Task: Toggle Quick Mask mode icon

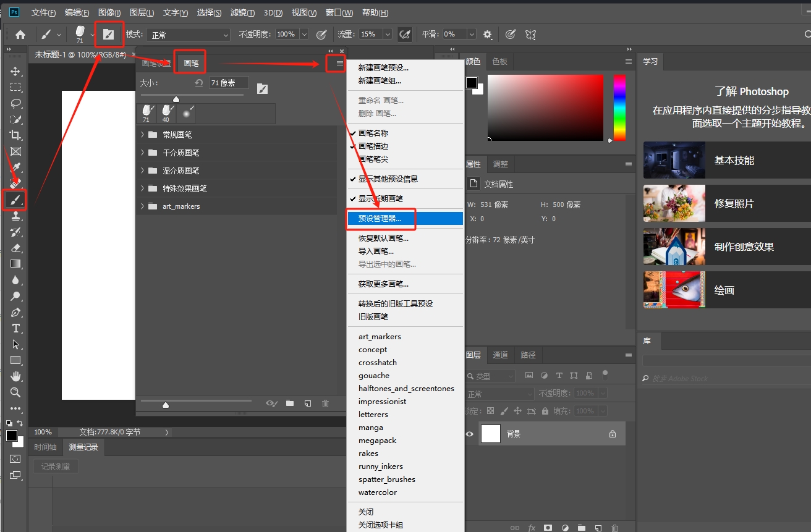Action: click(15, 459)
